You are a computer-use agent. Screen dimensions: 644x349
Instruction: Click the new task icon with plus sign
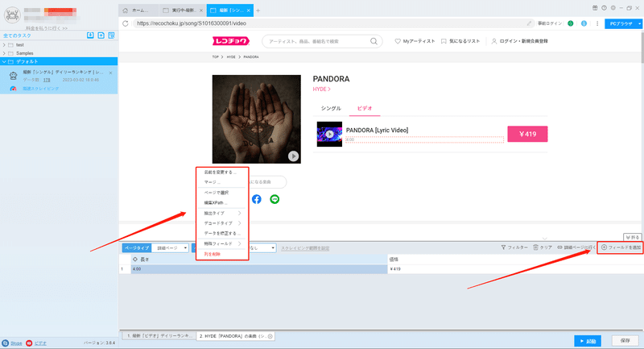click(x=101, y=35)
